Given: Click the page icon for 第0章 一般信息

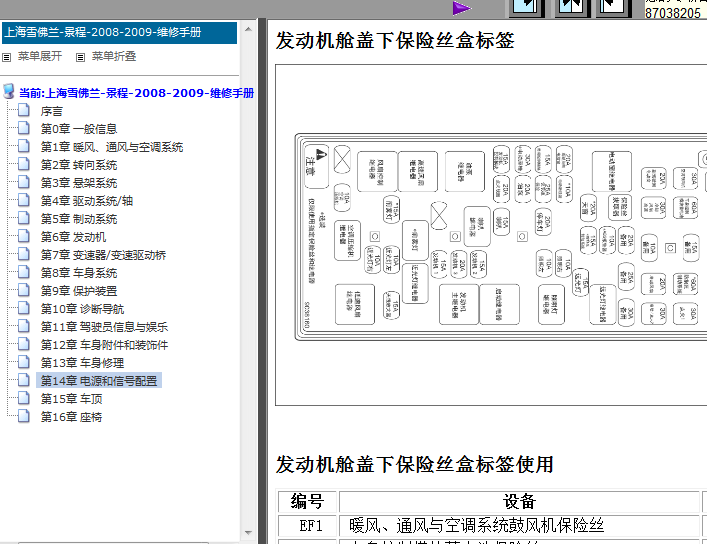Looking at the screenshot, I should pyautogui.click(x=24, y=129).
